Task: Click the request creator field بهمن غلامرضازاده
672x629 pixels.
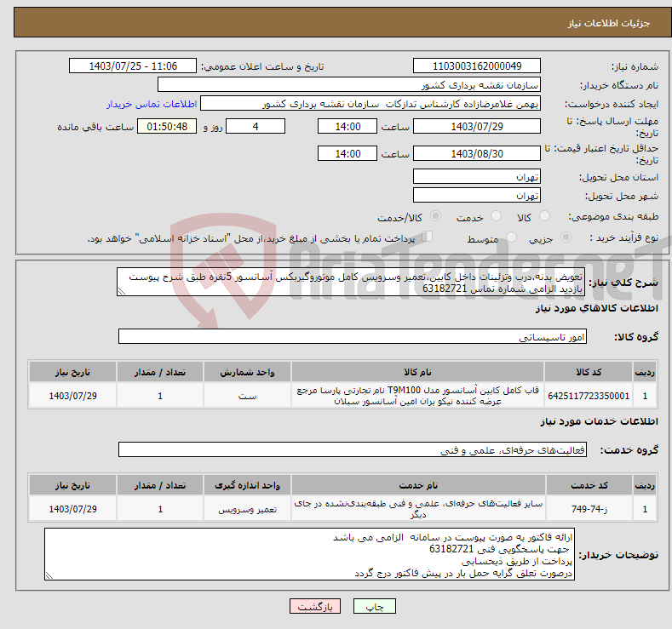Action: [x=370, y=104]
